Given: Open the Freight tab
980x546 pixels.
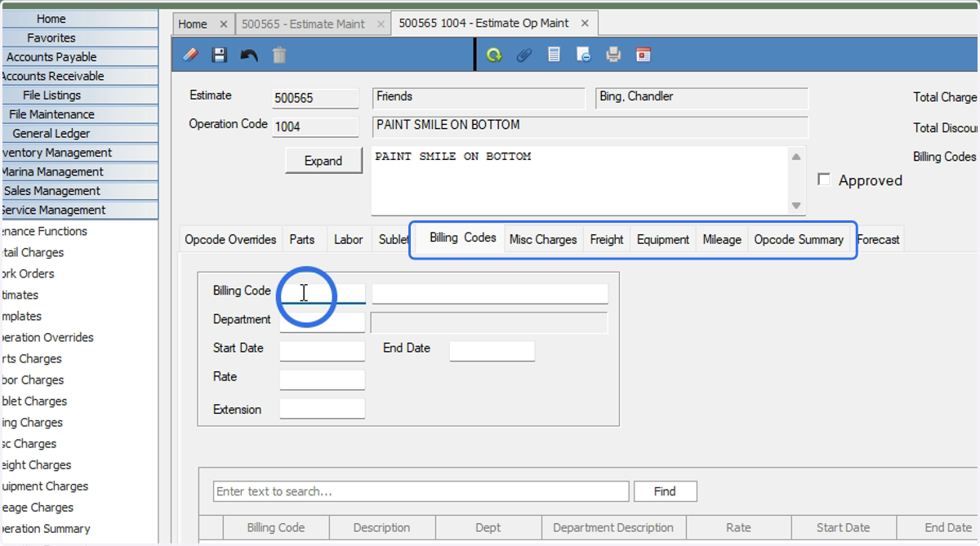Looking at the screenshot, I should tap(607, 239).
